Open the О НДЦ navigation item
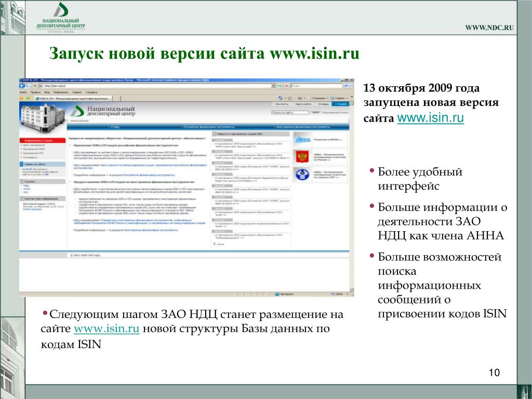Screen dimensions: 532x399 pyautogui.click(x=115, y=127)
